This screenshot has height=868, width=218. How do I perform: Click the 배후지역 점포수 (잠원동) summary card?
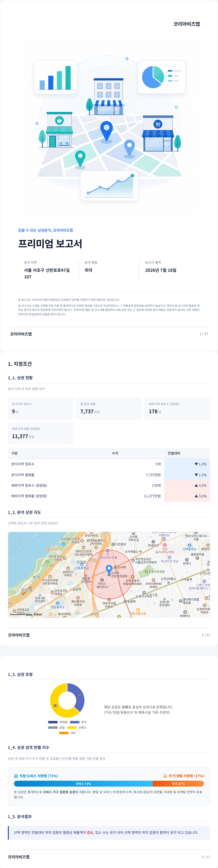177,408
